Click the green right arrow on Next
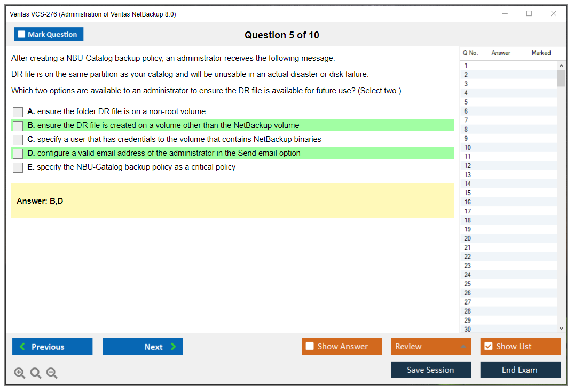 (x=174, y=347)
